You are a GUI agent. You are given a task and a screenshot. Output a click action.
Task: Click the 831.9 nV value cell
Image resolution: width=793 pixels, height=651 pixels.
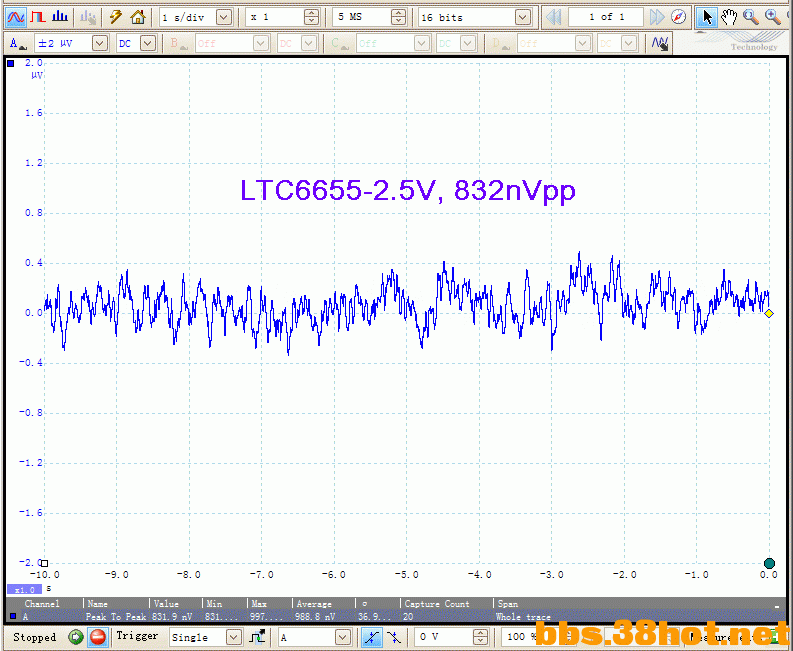point(172,617)
